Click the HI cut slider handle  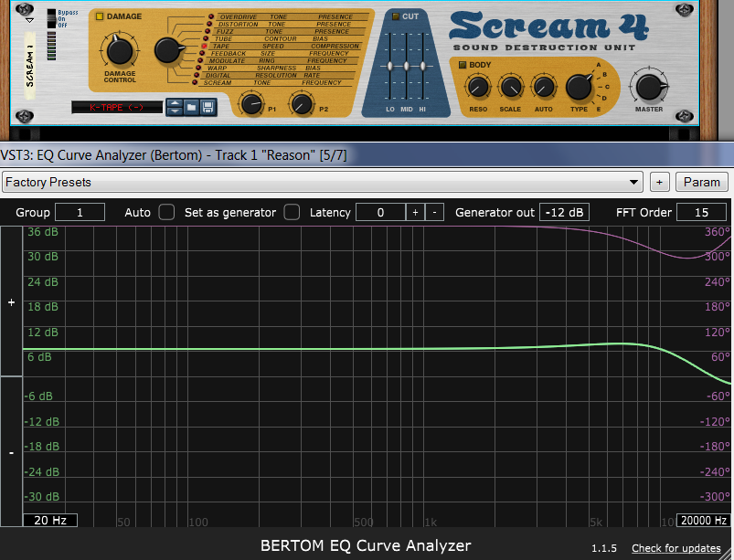tap(422, 67)
